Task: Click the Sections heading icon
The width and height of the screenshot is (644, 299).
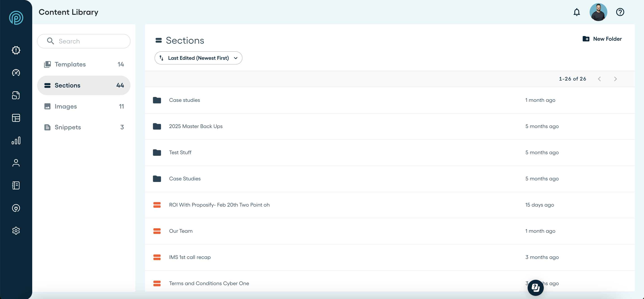Action: pos(158,40)
